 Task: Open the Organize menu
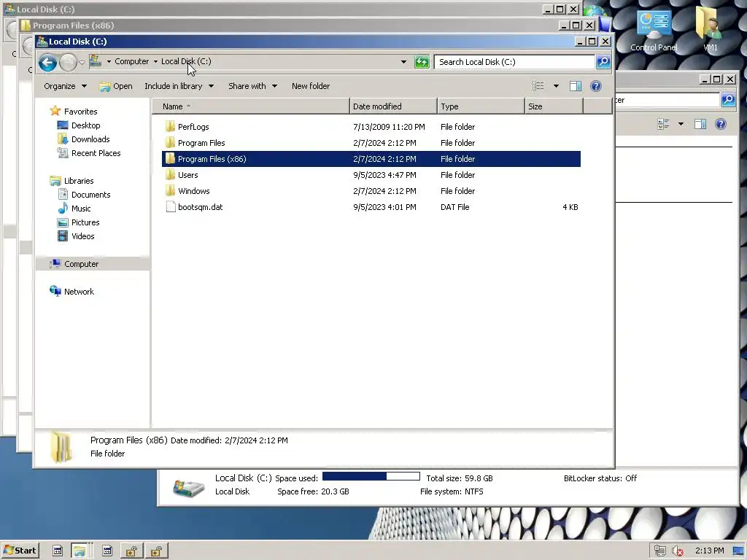point(65,86)
